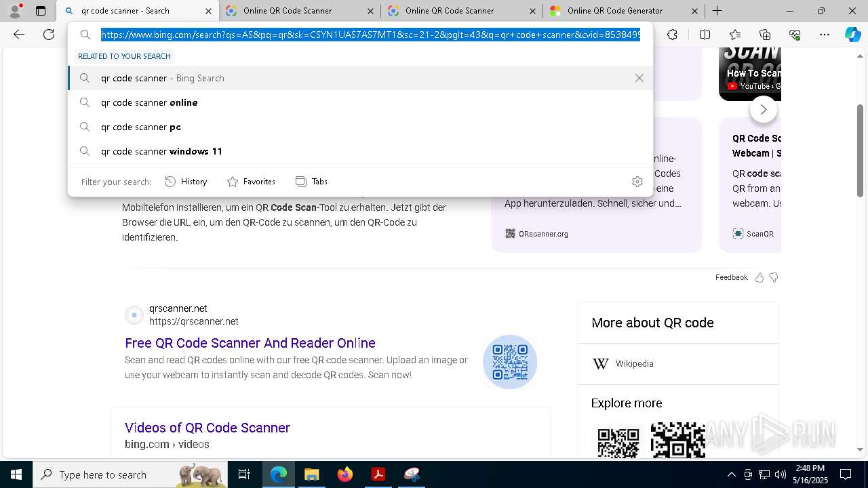Screen dimensions: 868x488
Task: Switch to third Online QR Code Scanner tab
Action: tap(461, 11)
